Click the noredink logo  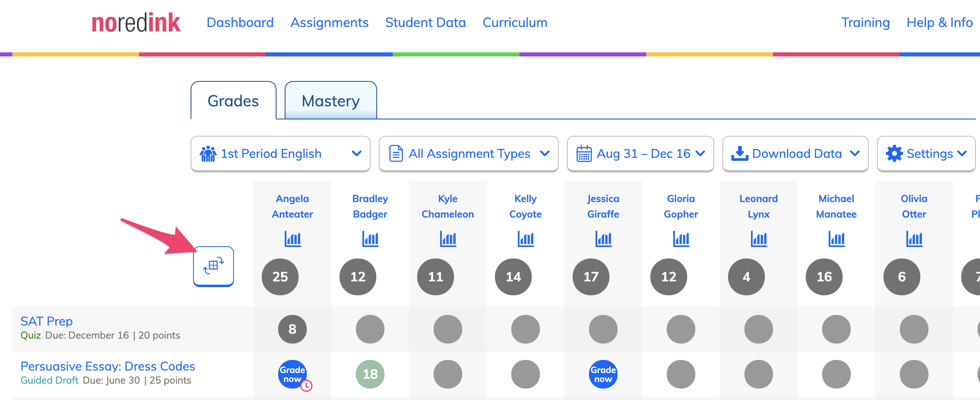[x=136, y=23]
